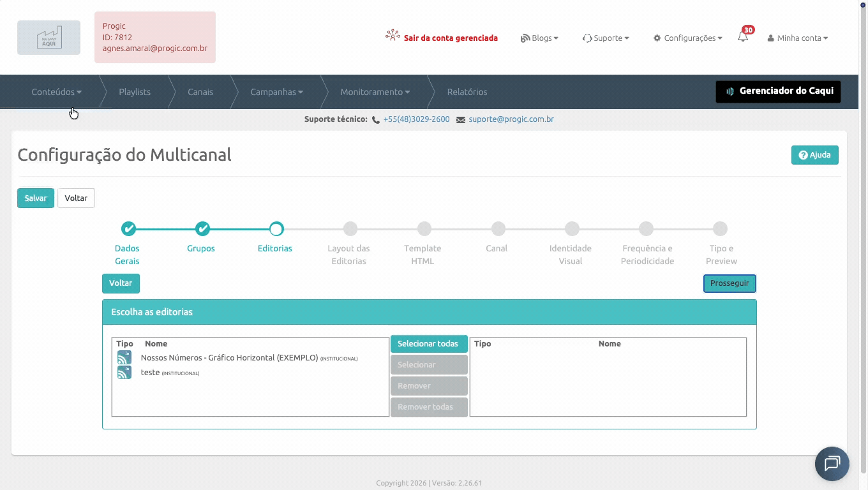868x490 pixels.
Task: Click the Progic account info box
Action: tap(155, 37)
